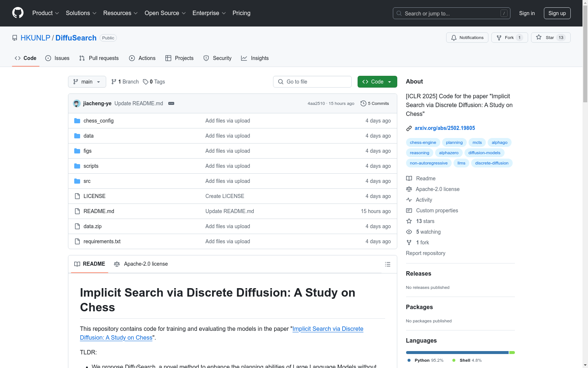
Task: Switch to the Projects tab
Action: point(179,58)
